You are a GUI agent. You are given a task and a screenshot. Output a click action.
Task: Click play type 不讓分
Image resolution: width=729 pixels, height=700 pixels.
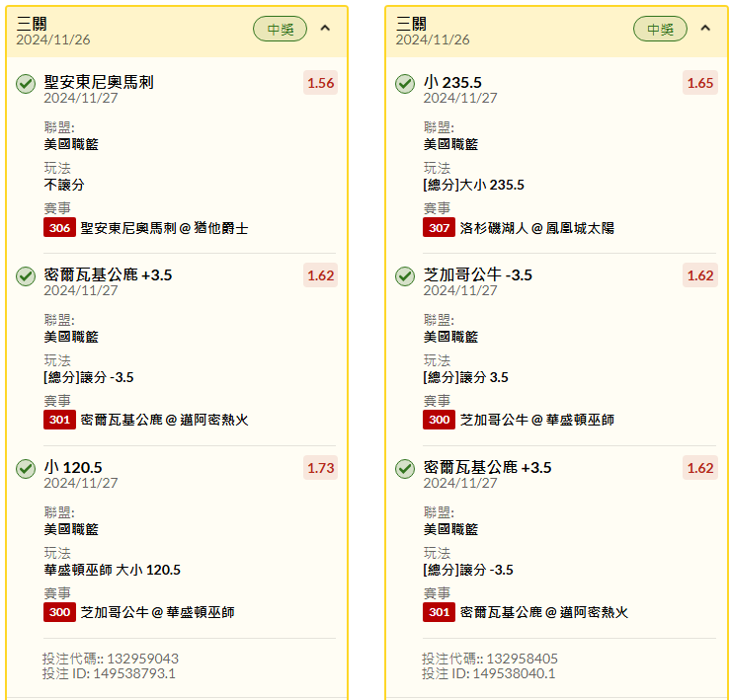click(64, 185)
